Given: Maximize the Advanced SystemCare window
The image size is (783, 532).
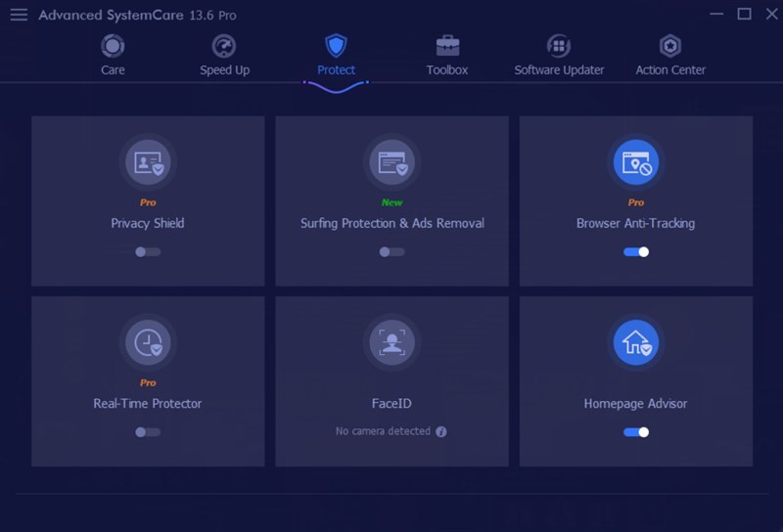Looking at the screenshot, I should click(744, 14).
